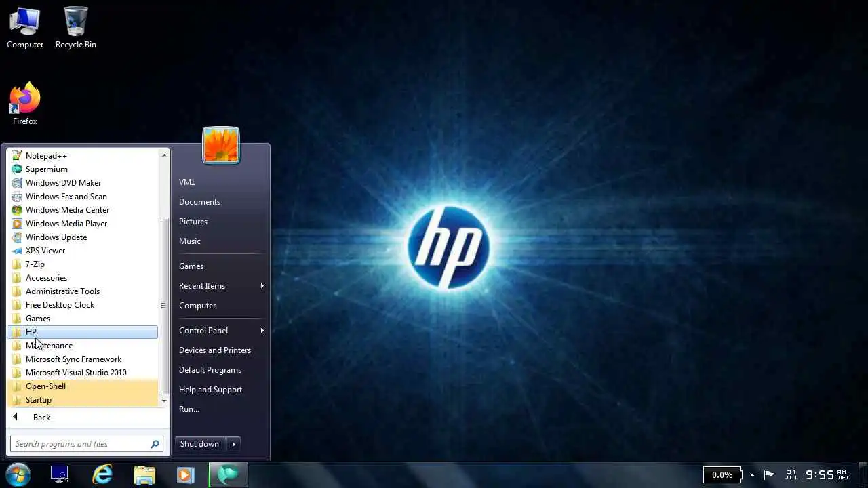Click the programs list scrollbar thumb
The width and height of the screenshot is (868, 488).
pos(163,306)
